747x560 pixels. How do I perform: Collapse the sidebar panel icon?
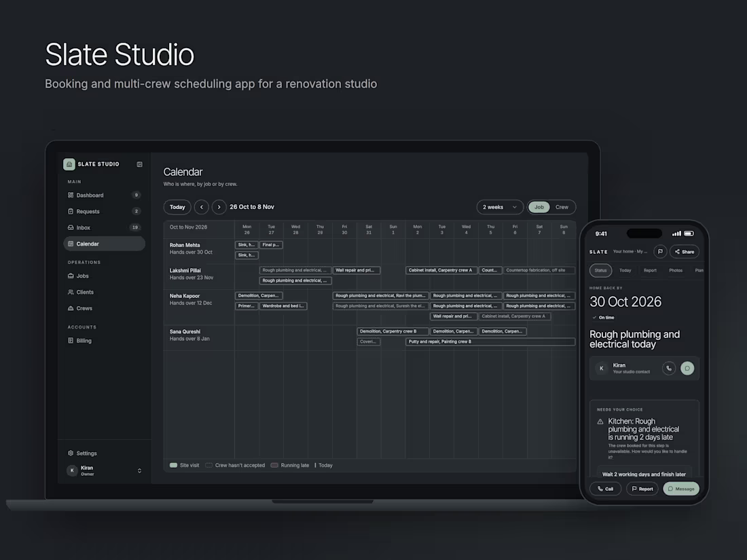click(x=140, y=164)
